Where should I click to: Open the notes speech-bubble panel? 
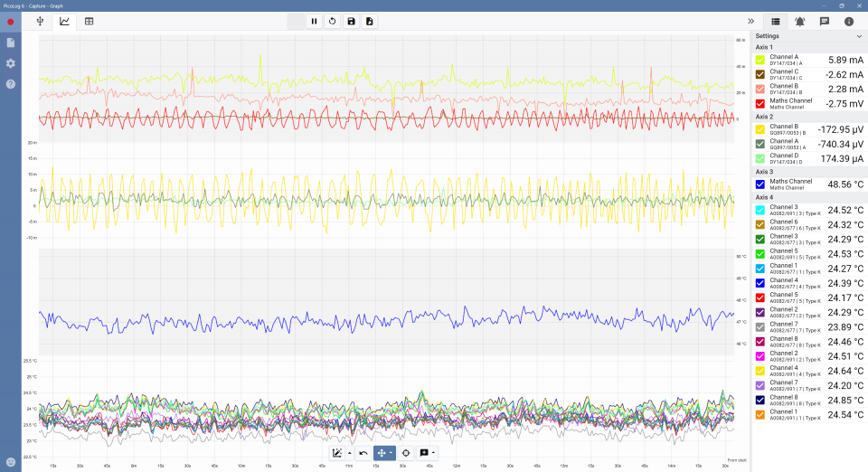click(825, 21)
